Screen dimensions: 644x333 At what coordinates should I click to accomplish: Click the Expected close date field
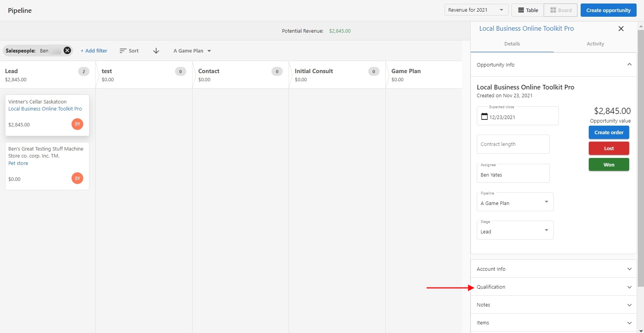pos(518,116)
